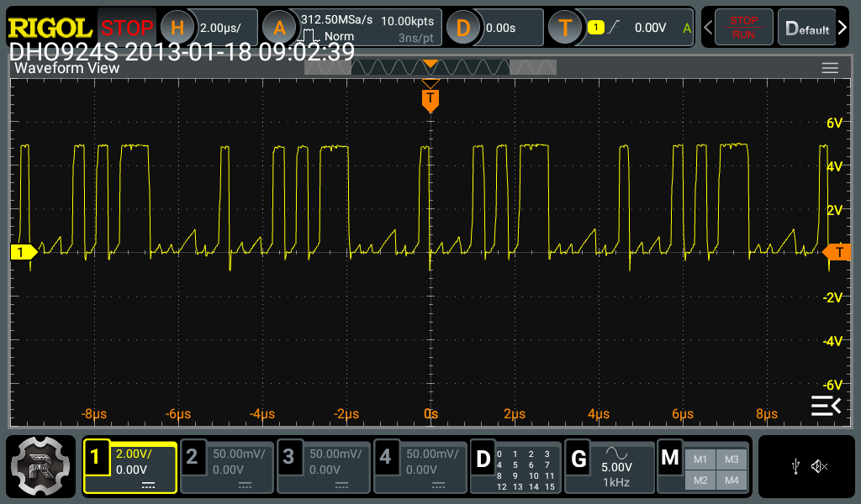861x504 pixels.
Task: Show next quick buttons with right arrow
Action: coord(843,27)
